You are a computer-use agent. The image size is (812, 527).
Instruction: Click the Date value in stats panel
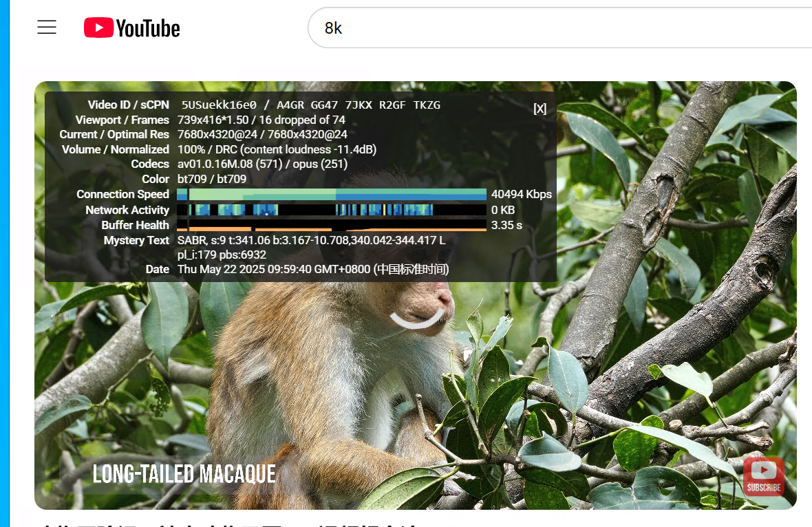coord(313,269)
